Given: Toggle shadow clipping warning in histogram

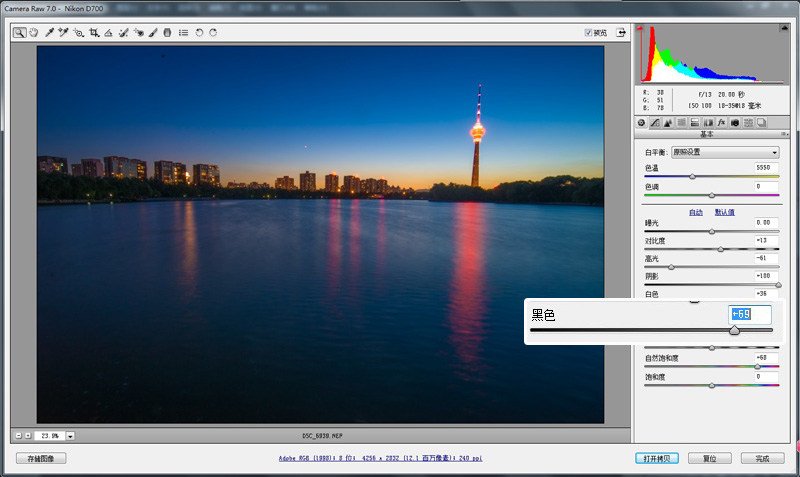Looking at the screenshot, I should [640, 28].
